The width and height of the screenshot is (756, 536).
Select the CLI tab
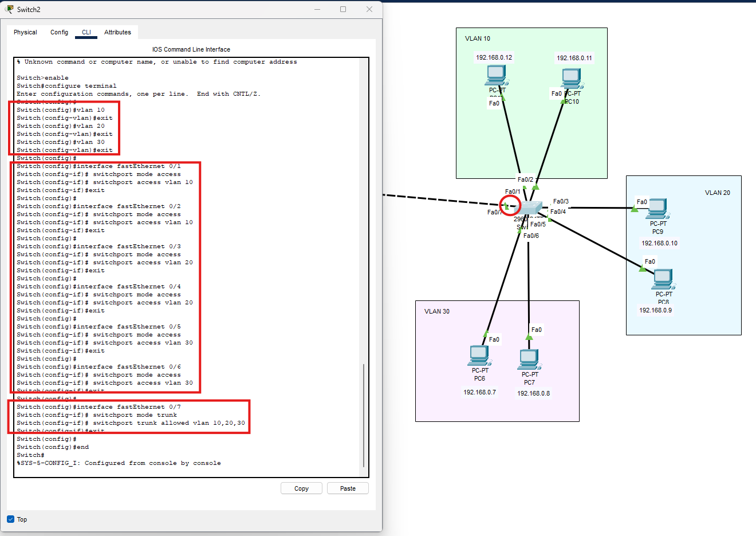pos(86,32)
